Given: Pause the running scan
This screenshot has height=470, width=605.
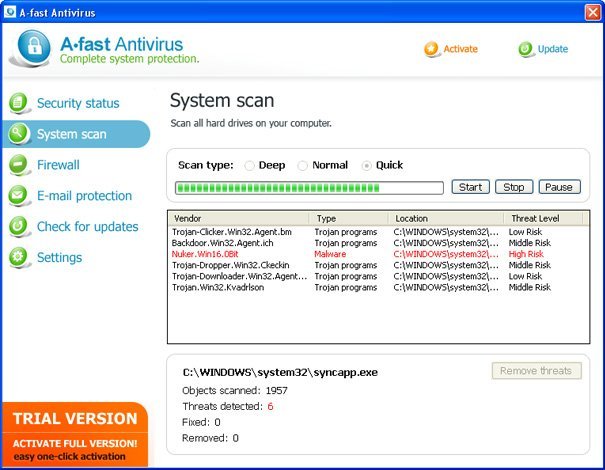Looking at the screenshot, I should [x=559, y=187].
